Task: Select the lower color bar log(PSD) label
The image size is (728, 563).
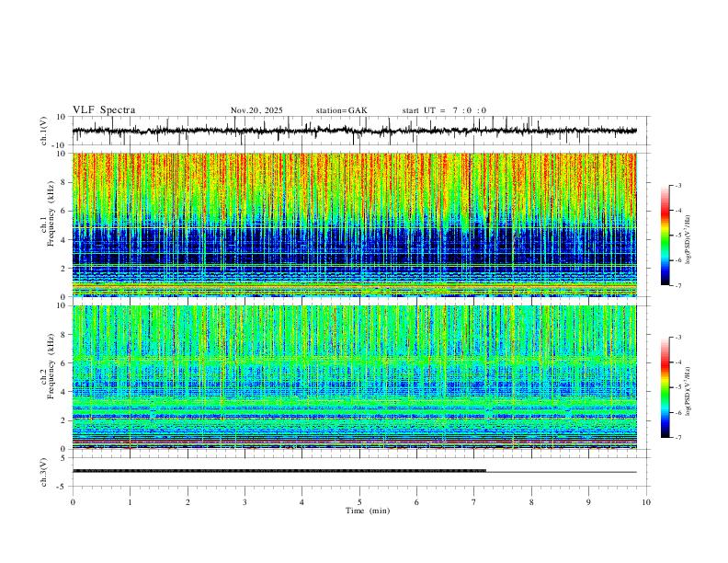Action: 688,392
